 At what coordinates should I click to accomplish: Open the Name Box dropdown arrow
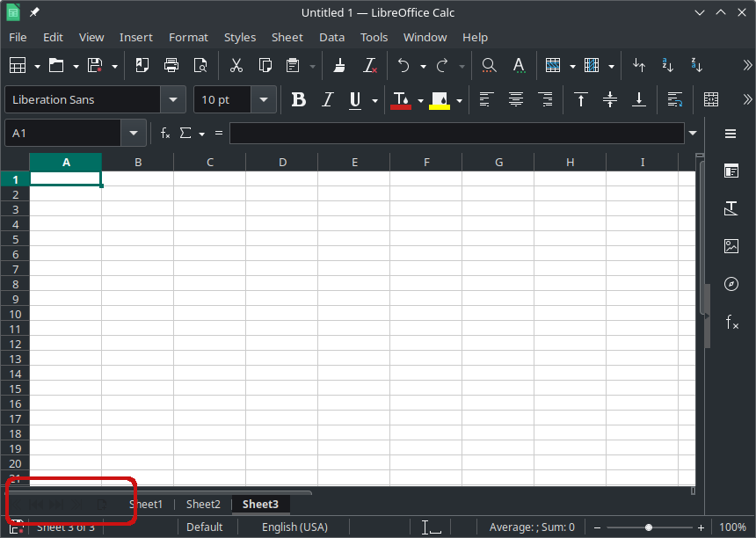[x=134, y=133]
